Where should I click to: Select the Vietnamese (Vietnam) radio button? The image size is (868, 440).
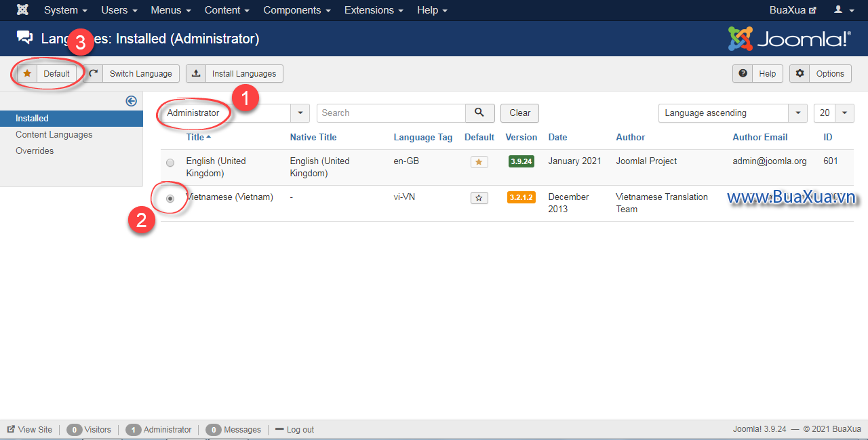pyautogui.click(x=170, y=199)
